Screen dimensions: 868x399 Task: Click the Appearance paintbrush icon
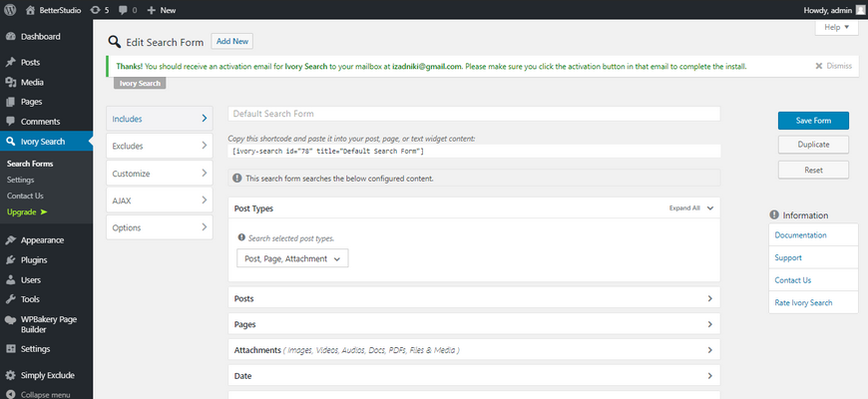click(x=11, y=240)
